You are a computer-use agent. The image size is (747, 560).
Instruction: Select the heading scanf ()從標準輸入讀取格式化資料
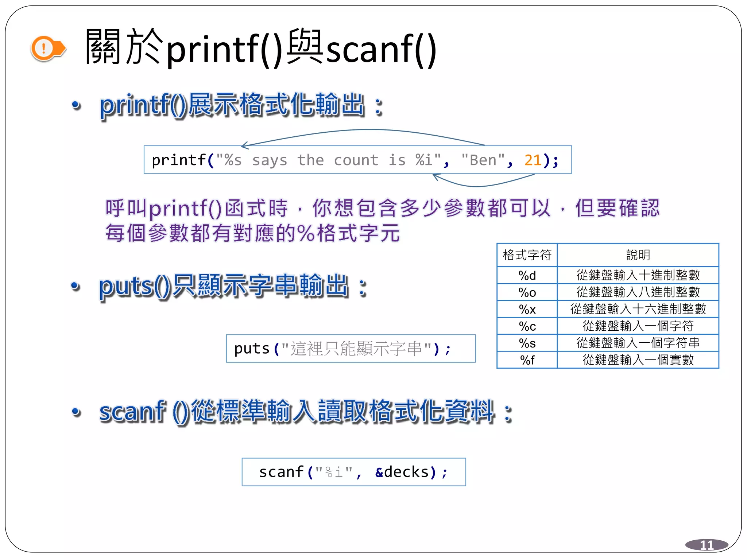click(306, 412)
